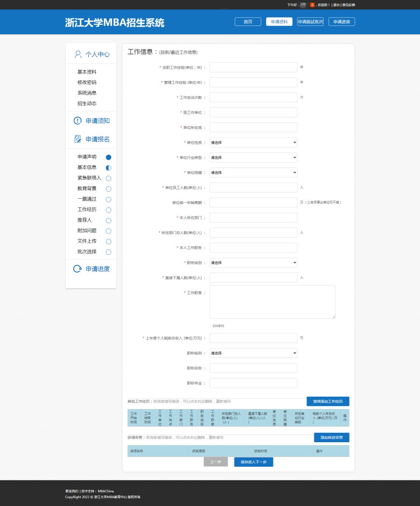Switch to the 首页 navigation tab
This screenshot has height=506, width=420.
tap(248, 21)
